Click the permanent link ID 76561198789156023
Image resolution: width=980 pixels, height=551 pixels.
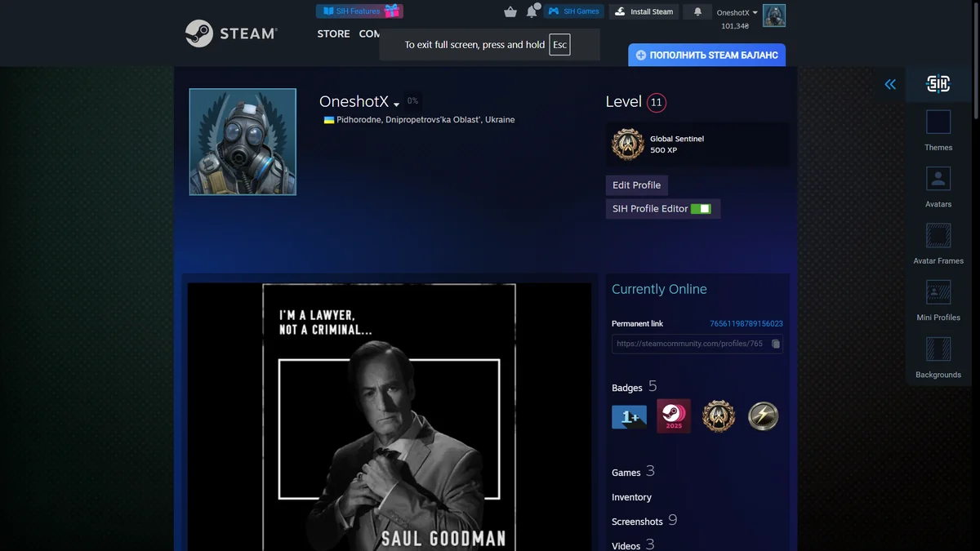click(x=746, y=324)
